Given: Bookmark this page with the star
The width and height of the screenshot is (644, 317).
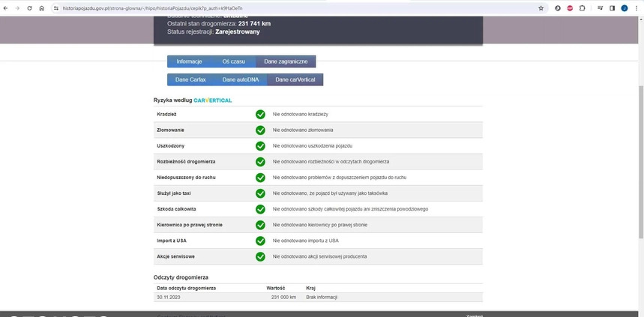Looking at the screenshot, I should (541, 8).
